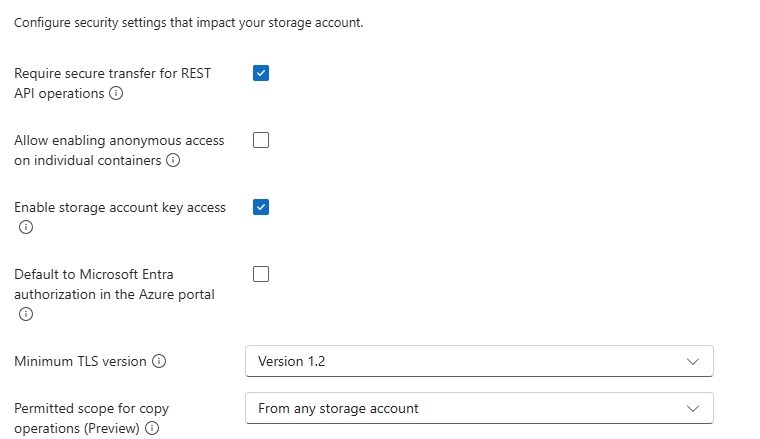Click info icon for Require secure transfer
Image resolution: width=760 pixels, height=439 pixels.
click(x=116, y=93)
